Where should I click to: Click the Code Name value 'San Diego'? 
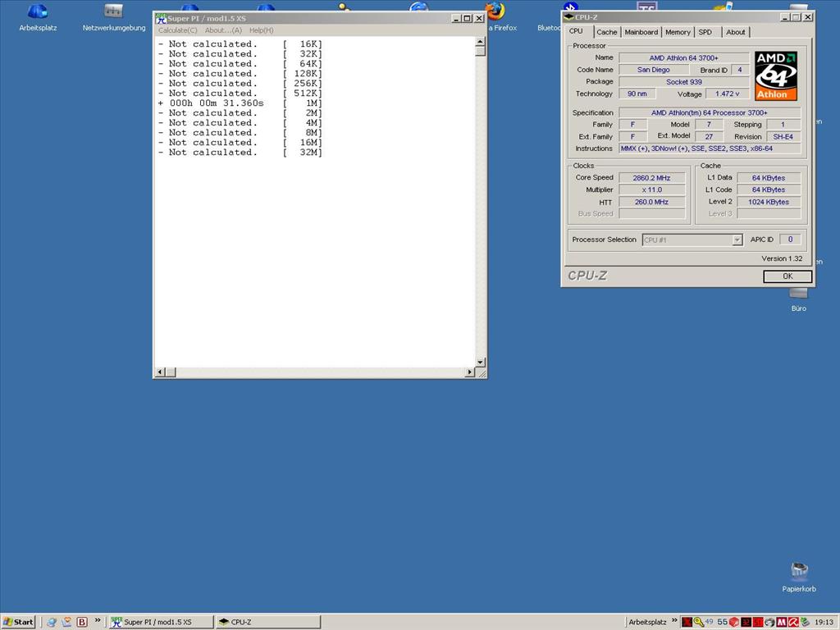[x=654, y=70]
